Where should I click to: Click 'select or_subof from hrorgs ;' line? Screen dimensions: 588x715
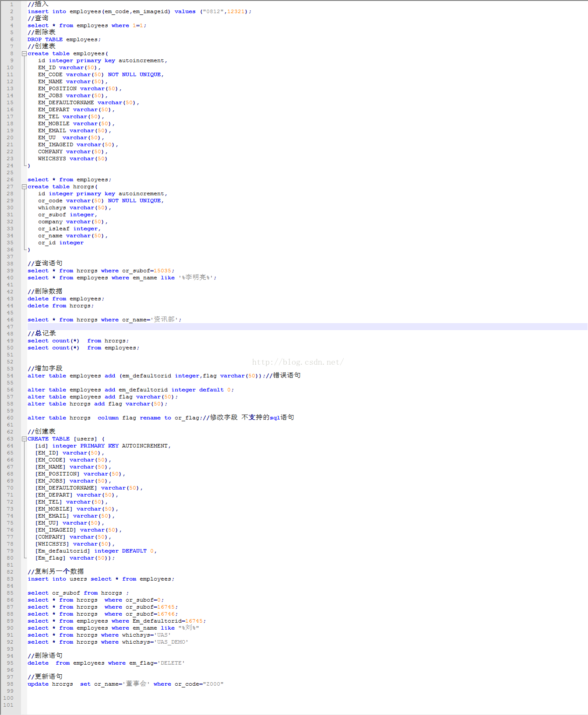point(78,593)
